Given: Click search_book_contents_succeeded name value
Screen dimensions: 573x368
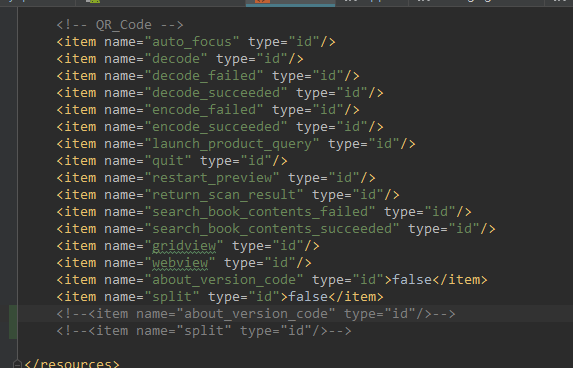Looking at the screenshot, I should point(272,229).
